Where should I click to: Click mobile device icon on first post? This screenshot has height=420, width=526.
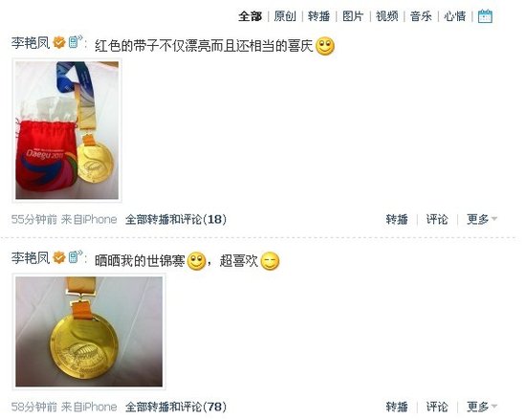coord(76,41)
